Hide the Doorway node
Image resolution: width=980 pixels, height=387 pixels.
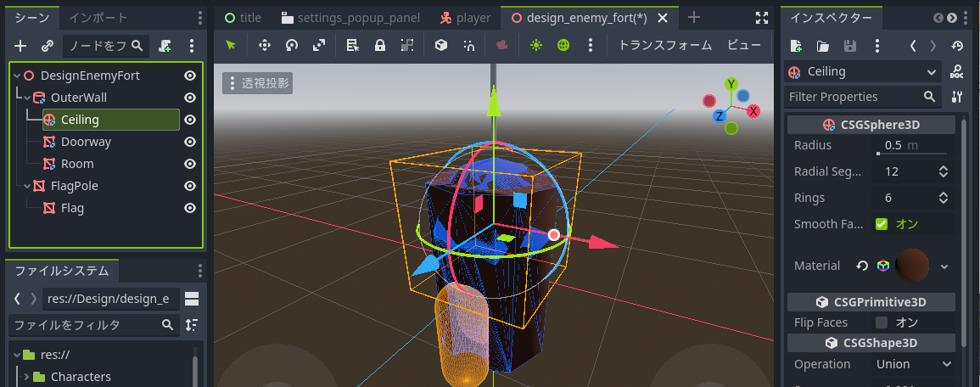(x=190, y=142)
